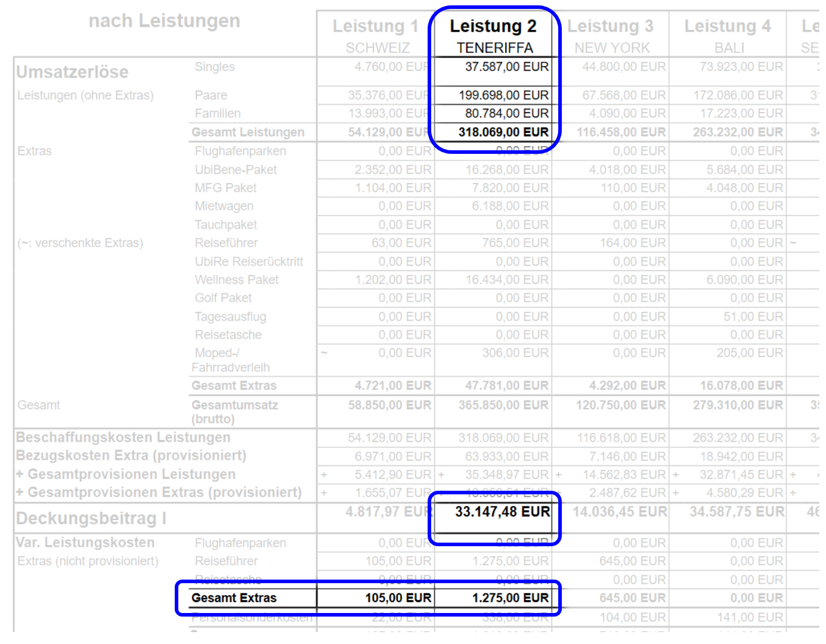
Task: Select the bold 1.275,00 EUR Gesamt Extras cell
Action: click(510, 598)
